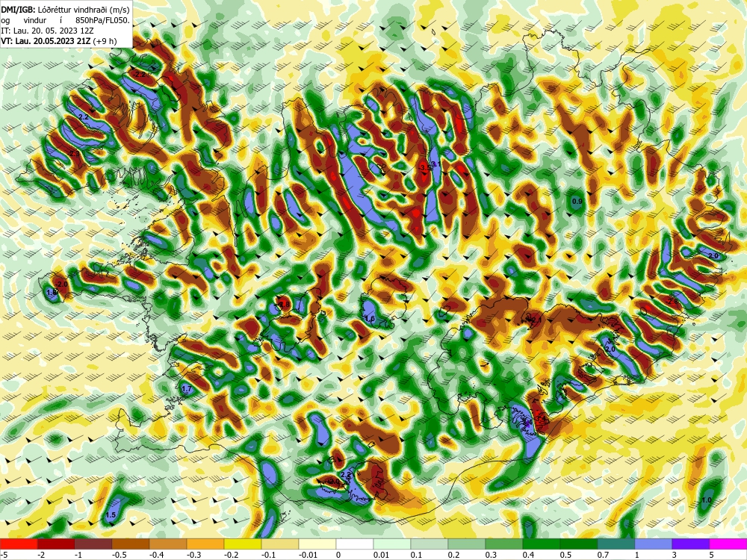
Task: Select the tan -0.4 to -0.3 legend swatch
Action: pos(168,544)
